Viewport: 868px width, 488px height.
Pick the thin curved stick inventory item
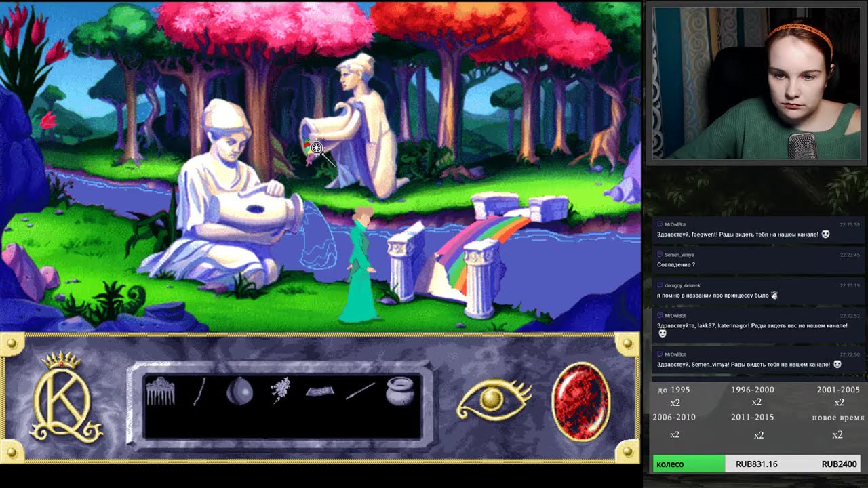point(199,392)
